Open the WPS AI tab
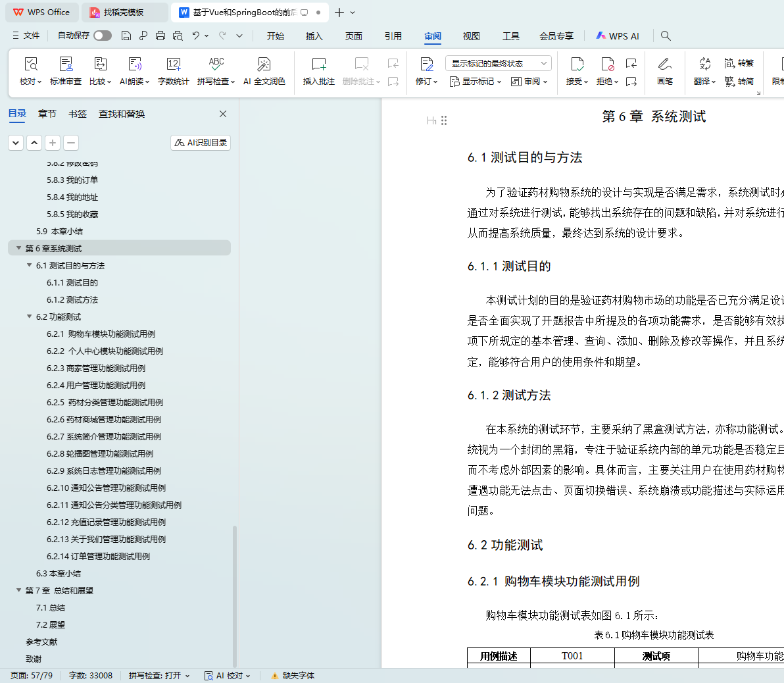The height and width of the screenshot is (683, 784). [618, 36]
